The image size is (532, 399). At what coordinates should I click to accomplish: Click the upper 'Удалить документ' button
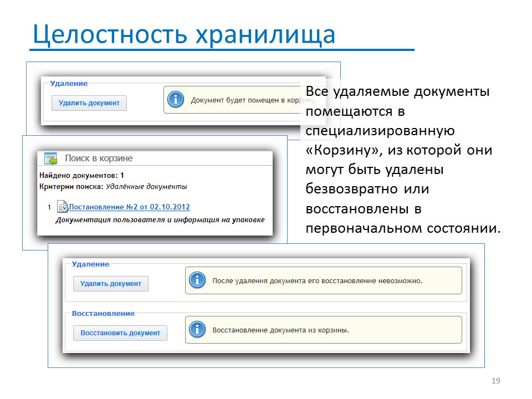click(x=89, y=103)
